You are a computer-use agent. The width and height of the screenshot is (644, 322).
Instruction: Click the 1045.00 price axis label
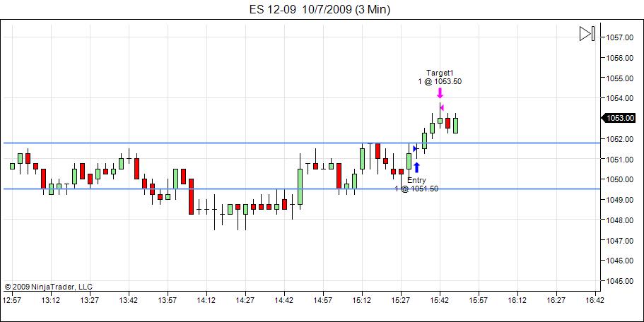coord(619,281)
